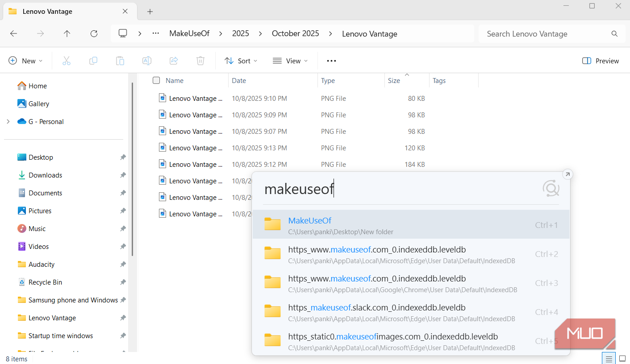
Task: Open the See more toolbar menu
Action: point(331,61)
